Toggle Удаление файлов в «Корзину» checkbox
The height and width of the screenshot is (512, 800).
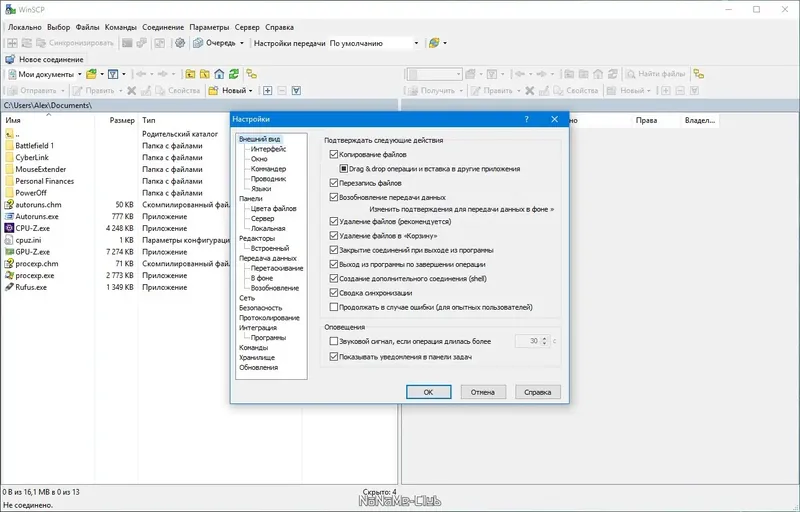pyautogui.click(x=334, y=236)
